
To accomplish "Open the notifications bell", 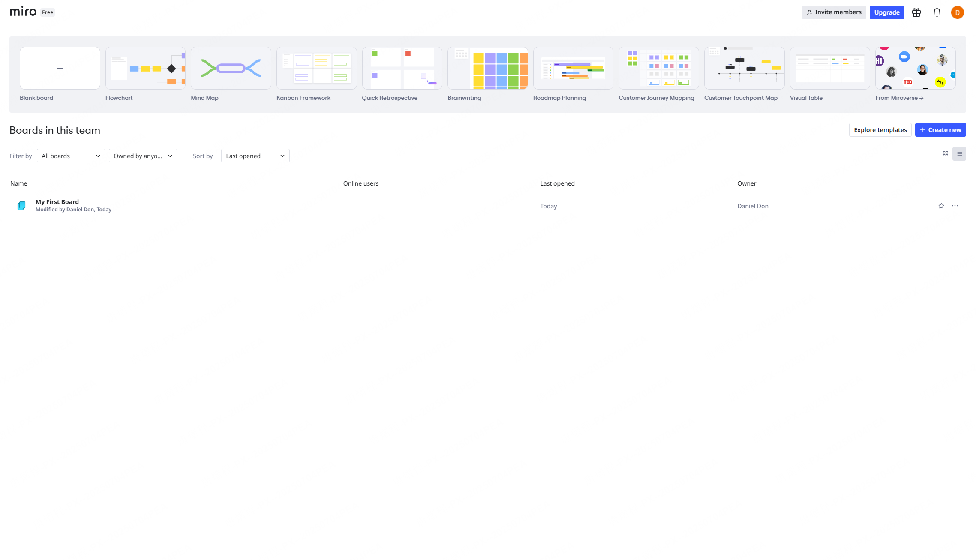I will 937,12.
